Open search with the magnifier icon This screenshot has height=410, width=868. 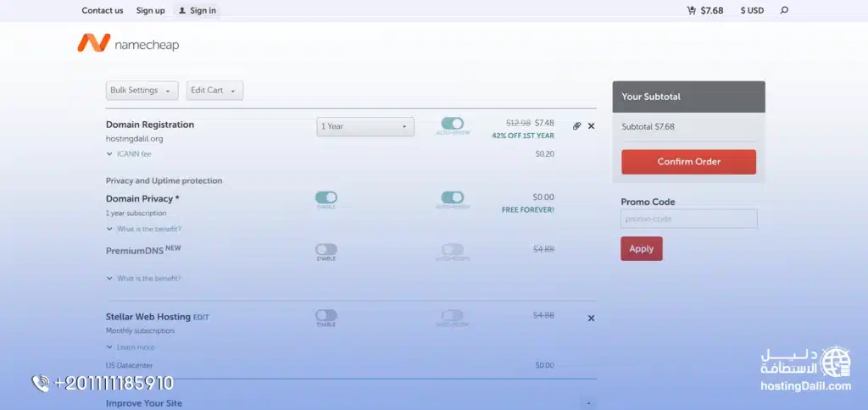[783, 10]
